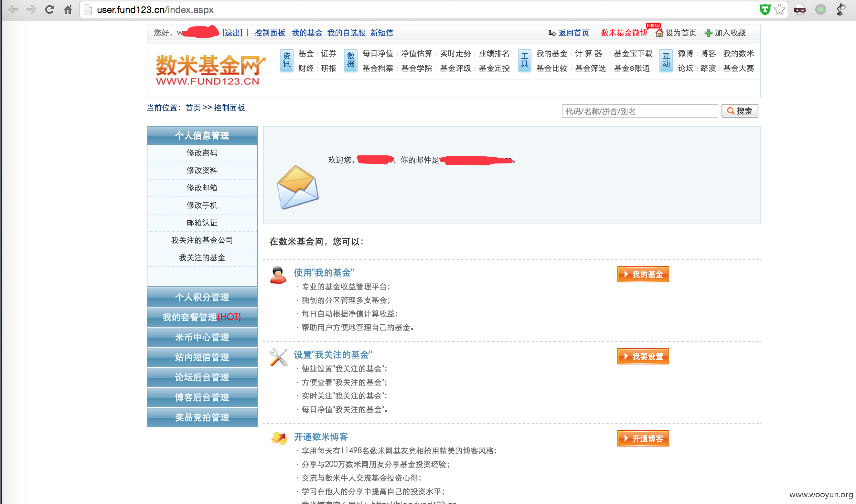Open 我的自选股 in top bar
856x504 pixels.
point(346,33)
